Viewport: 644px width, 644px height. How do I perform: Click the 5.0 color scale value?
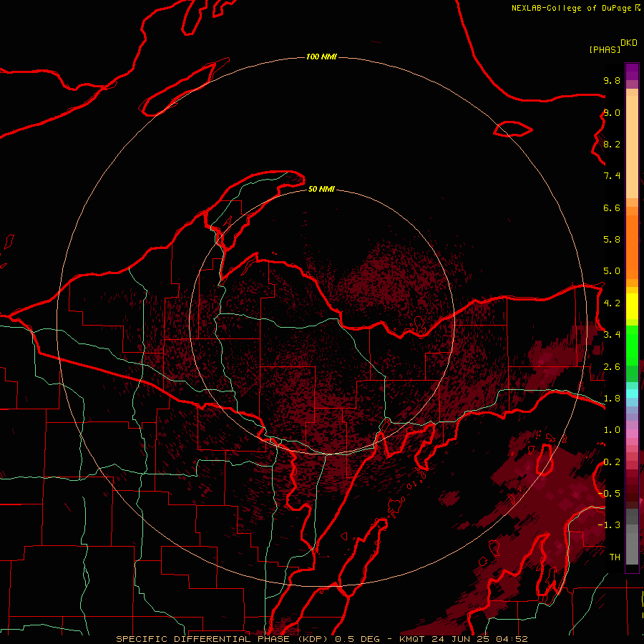coord(612,271)
